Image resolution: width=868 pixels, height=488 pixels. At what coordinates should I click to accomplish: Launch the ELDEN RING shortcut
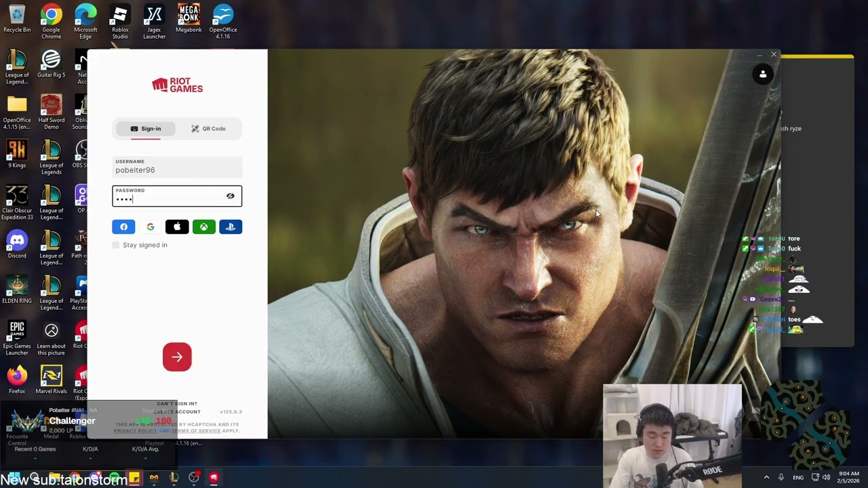(x=17, y=290)
